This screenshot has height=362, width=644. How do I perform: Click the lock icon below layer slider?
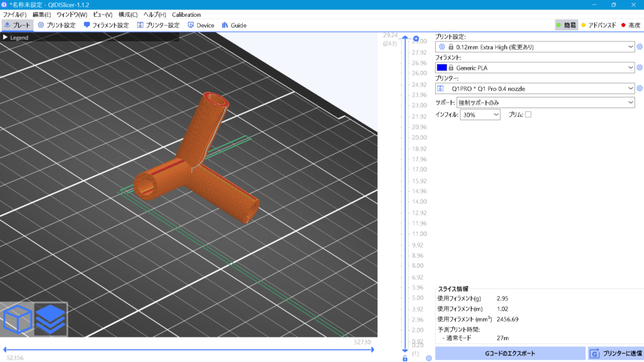[x=405, y=358]
